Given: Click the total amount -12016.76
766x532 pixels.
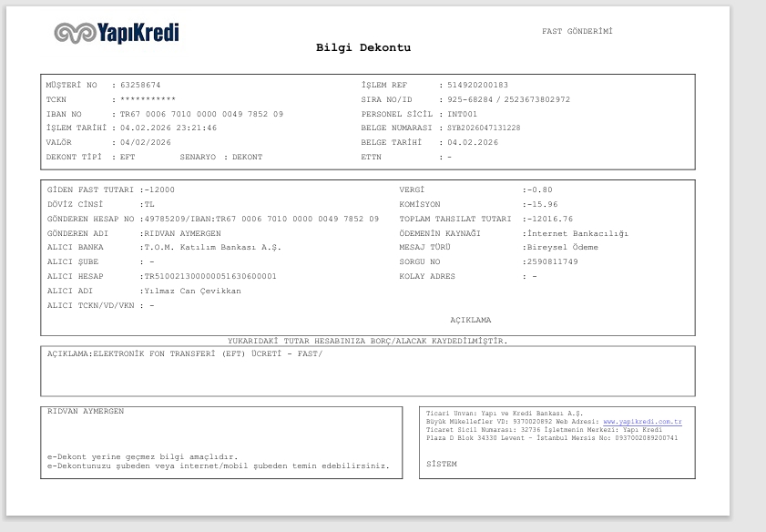Looking at the screenshot, I should point(549,219).
